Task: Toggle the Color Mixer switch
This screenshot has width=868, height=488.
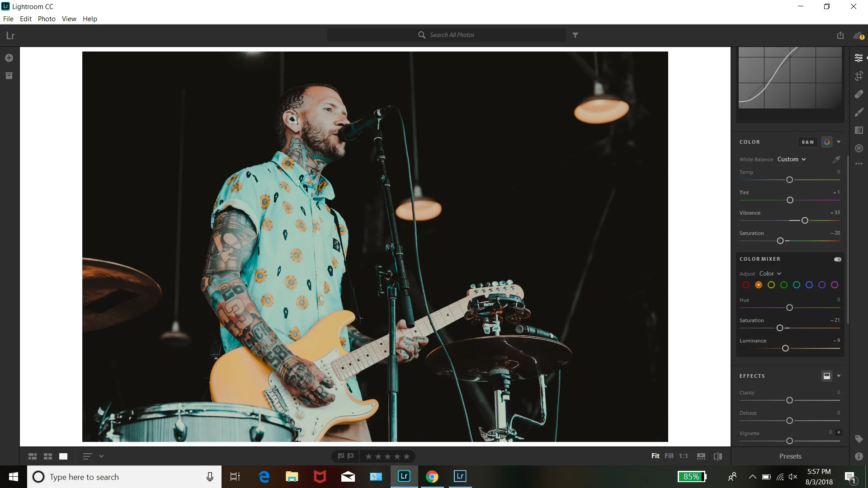Action: tap(837, 259)
